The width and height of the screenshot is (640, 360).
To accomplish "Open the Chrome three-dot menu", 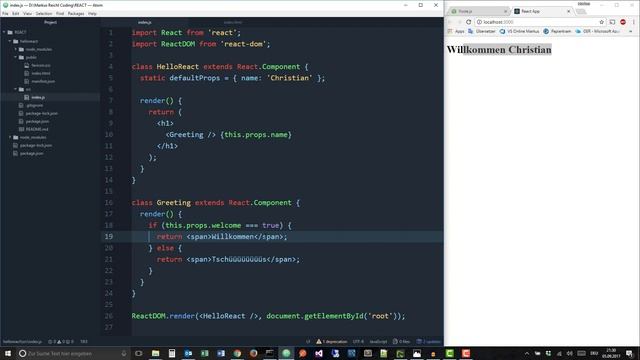I will tap(634, 22).
